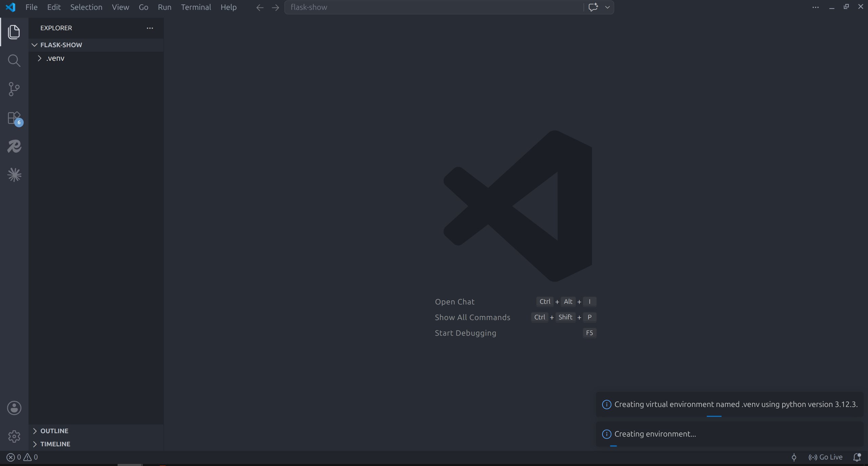Expand the TIMELINE section
The height and width of the screenshot is (466, 868).
96,444
